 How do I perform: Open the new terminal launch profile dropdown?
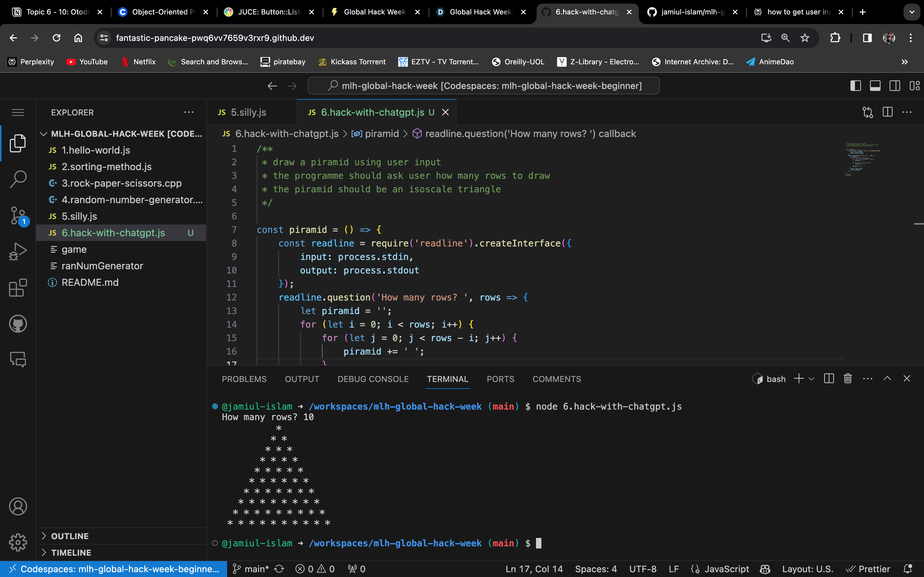pos(812,379)
